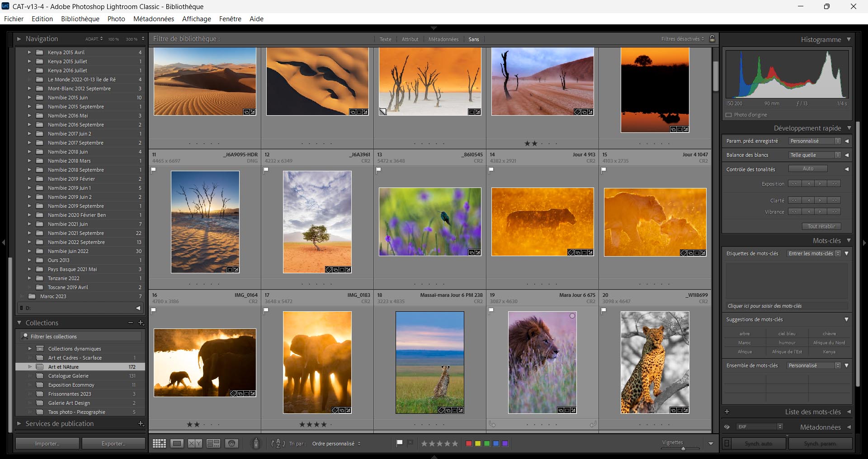Click the filter lock padlock icon
This screenshot has width=868, height=459.
click(712, 39)
